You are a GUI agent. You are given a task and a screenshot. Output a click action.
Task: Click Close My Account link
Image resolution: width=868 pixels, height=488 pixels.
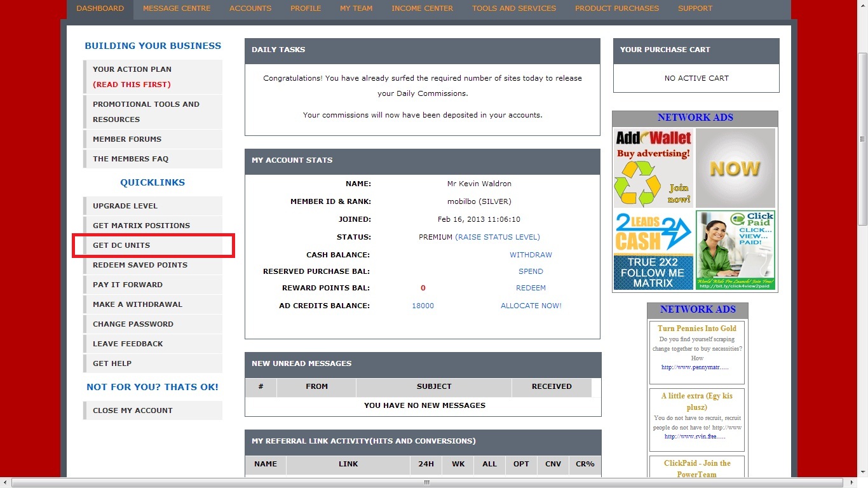point(153,410)
